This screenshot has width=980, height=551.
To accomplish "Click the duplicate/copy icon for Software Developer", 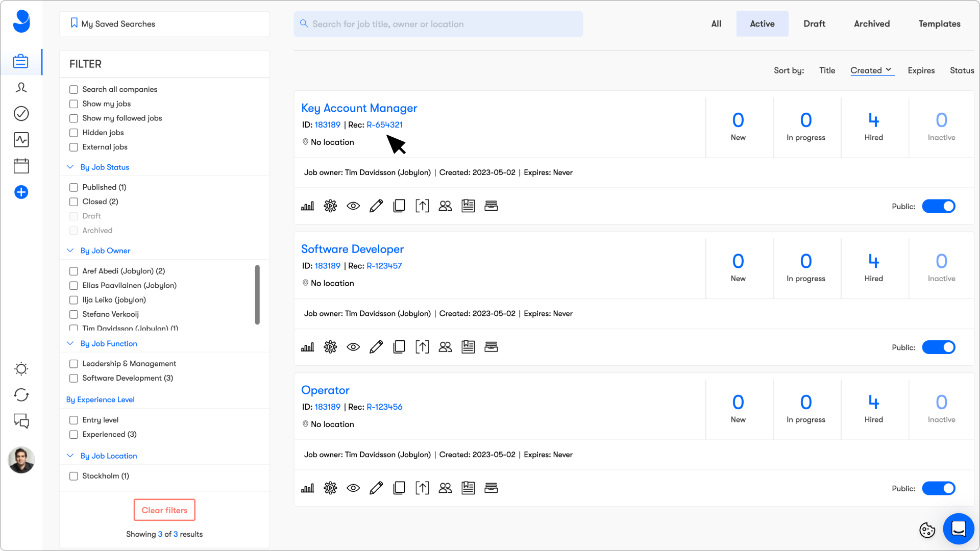I will [x=399, y=346].
